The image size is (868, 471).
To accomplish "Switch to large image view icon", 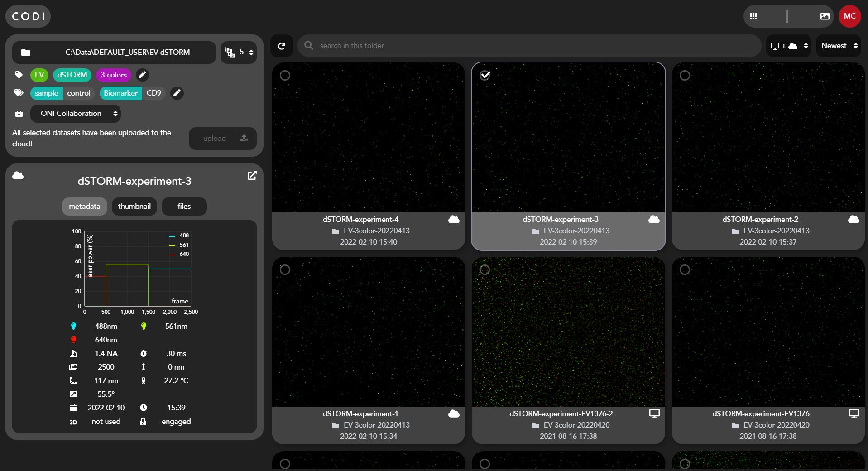I will (825, 16).
